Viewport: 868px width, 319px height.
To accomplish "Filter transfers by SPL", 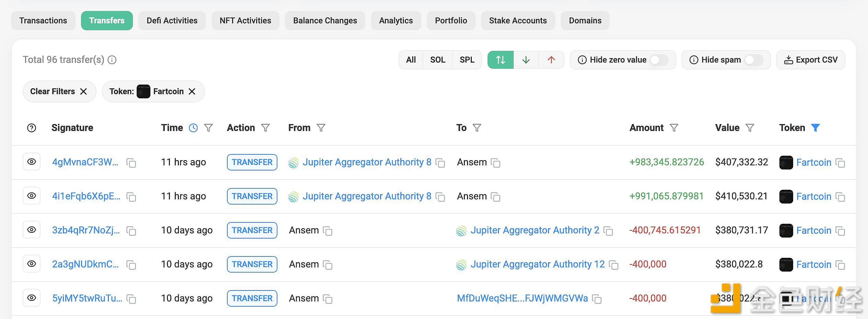I will pos(467,60).
